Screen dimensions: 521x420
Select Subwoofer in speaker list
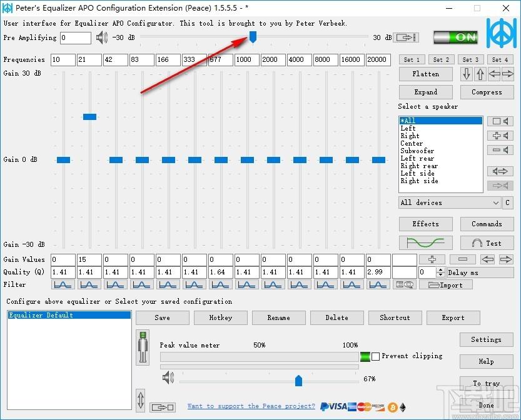[x=440, y=151]
